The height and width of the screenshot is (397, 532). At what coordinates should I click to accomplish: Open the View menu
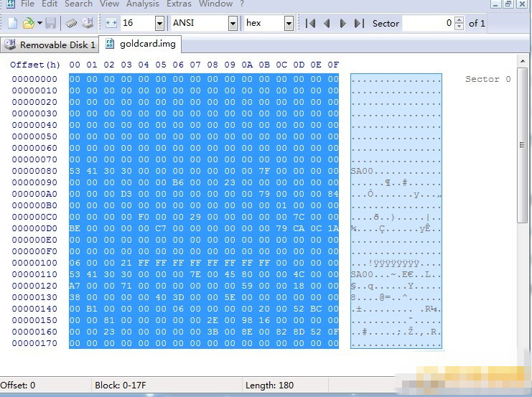tap(109, 4)
